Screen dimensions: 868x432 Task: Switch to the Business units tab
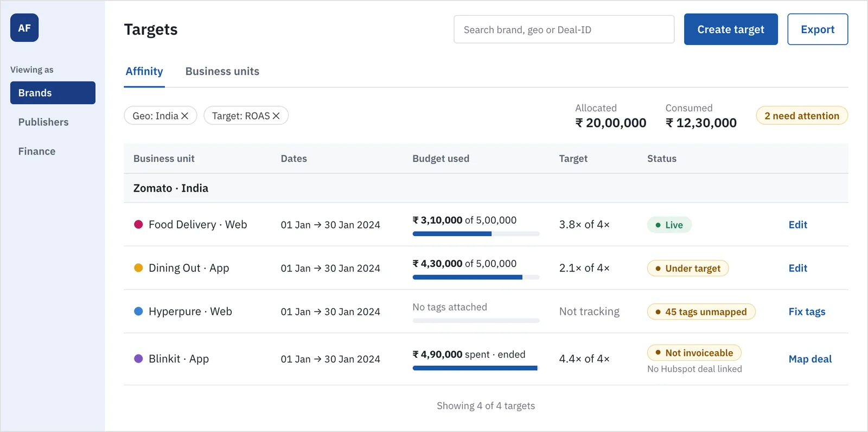pyautogui.click(x=222, y=71)
